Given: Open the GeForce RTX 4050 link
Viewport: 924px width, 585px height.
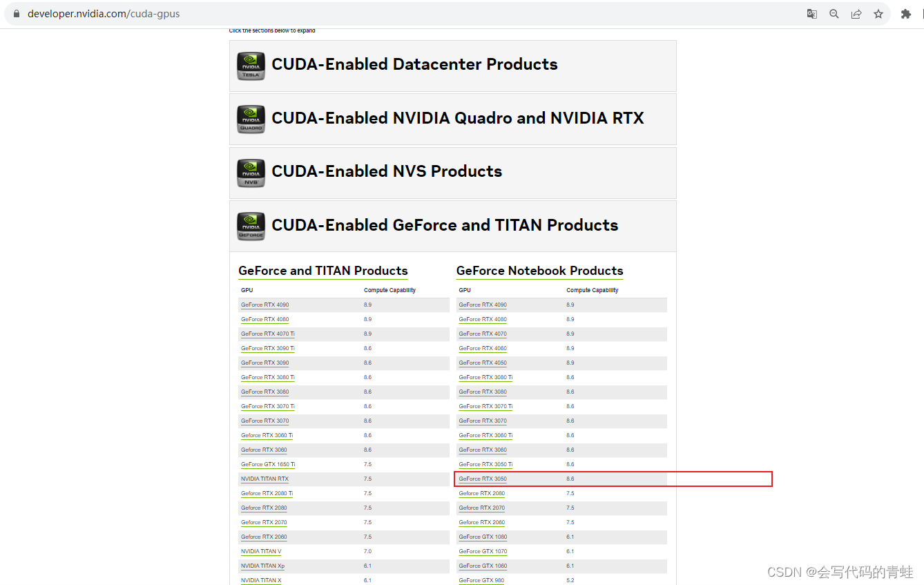Looking at the screenshot, I should point(483,363).
